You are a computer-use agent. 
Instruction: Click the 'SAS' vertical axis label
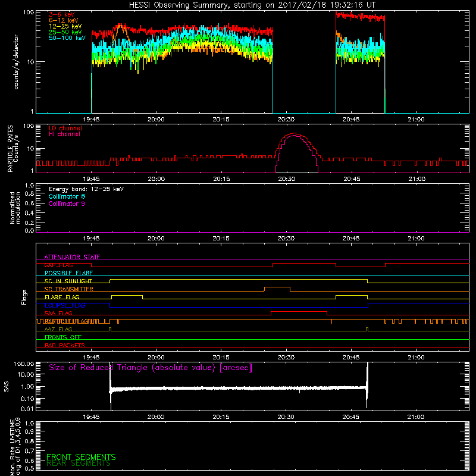6,387
